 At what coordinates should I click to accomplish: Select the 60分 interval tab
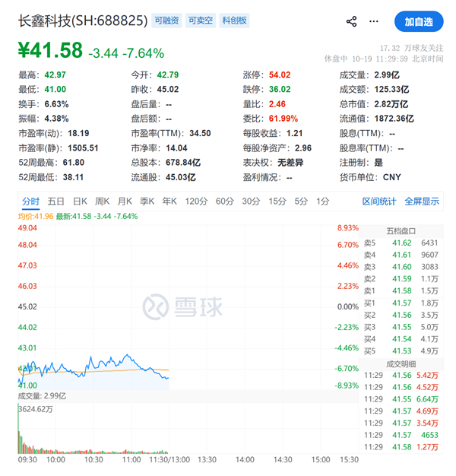coord(225,202)
